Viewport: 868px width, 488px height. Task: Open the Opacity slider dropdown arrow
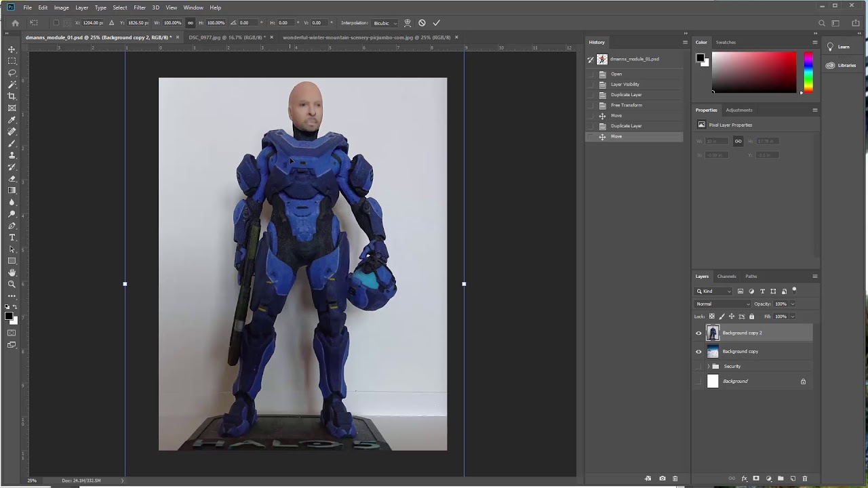click(792, 304)
